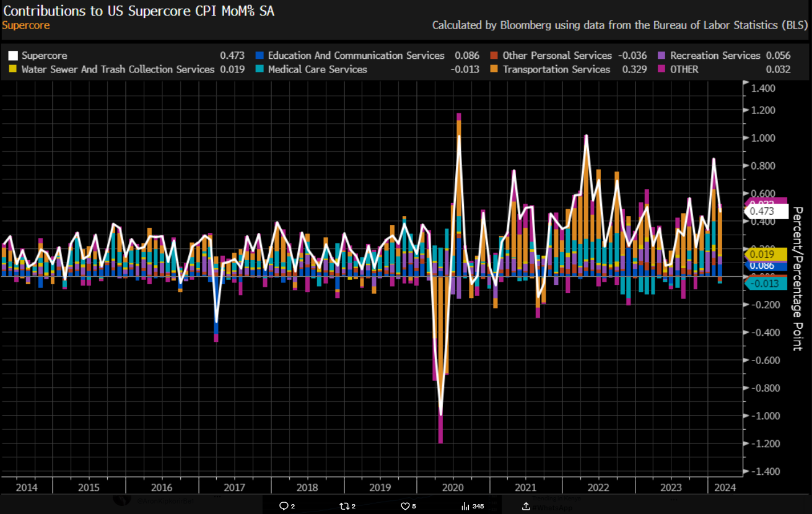The image size is (812, 514).
Task: Select Other Personal Services legend label
Action: (x=557, y=56)
